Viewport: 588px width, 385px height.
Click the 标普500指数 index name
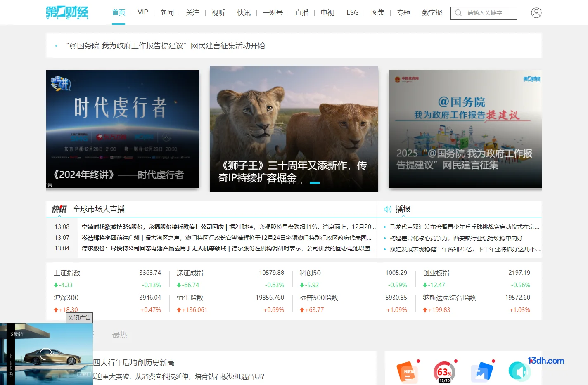tap(319, 298)
